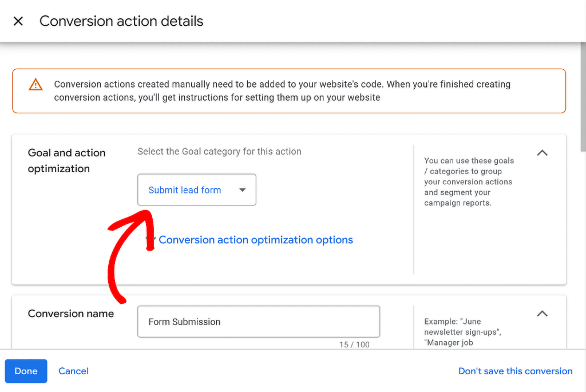Open the Goal category selector showing Submit lead form

pyautogui.click(x=196, y=189)
